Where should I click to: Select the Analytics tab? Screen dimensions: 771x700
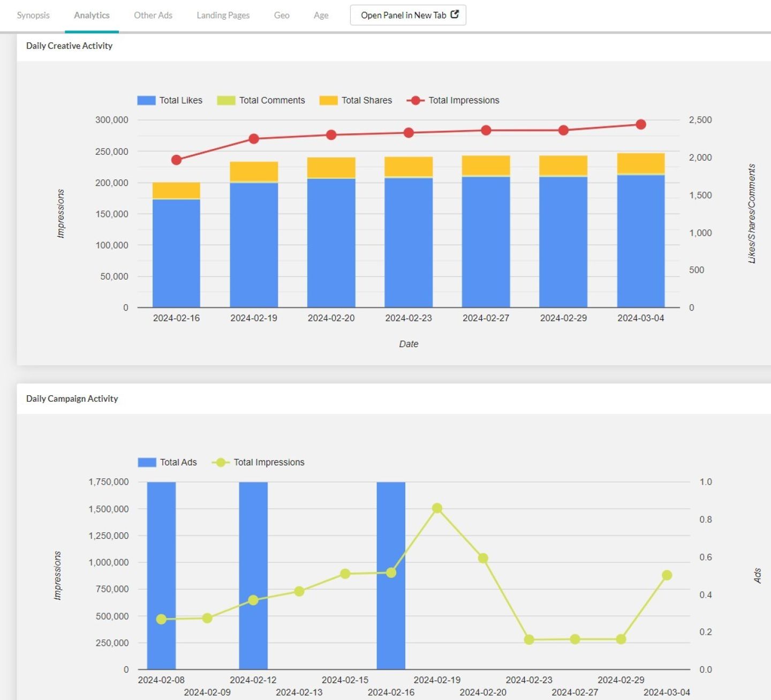[x=92, y=15]
